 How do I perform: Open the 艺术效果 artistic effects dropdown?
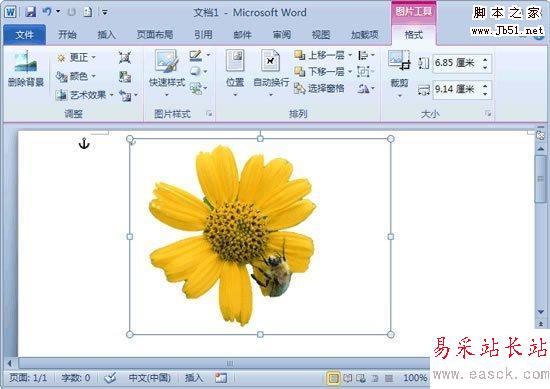pos(85,95)
